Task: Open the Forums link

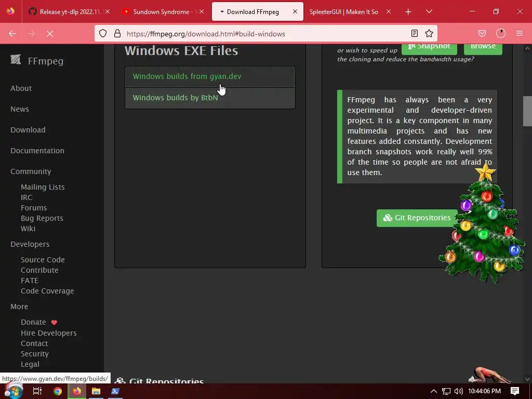Action: (x=34, y=208)
